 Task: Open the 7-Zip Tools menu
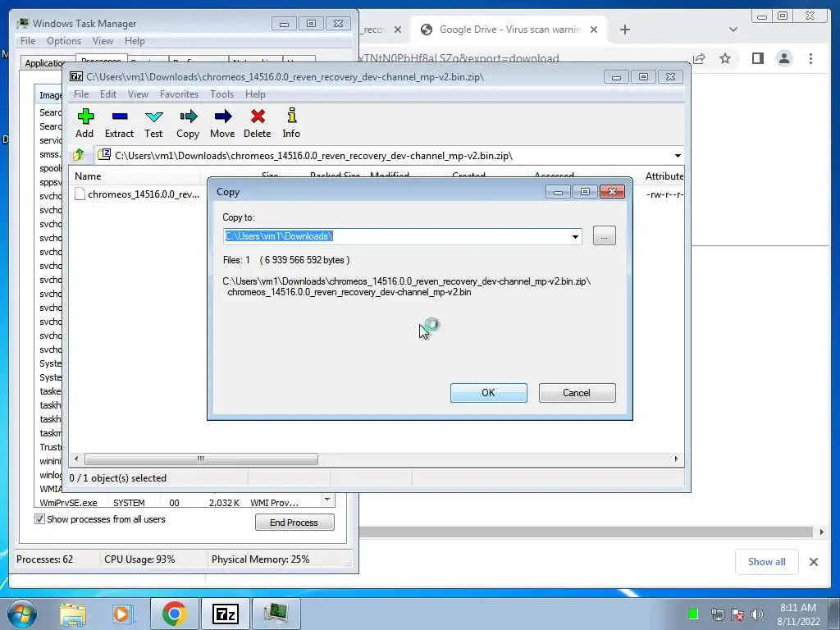221,94
